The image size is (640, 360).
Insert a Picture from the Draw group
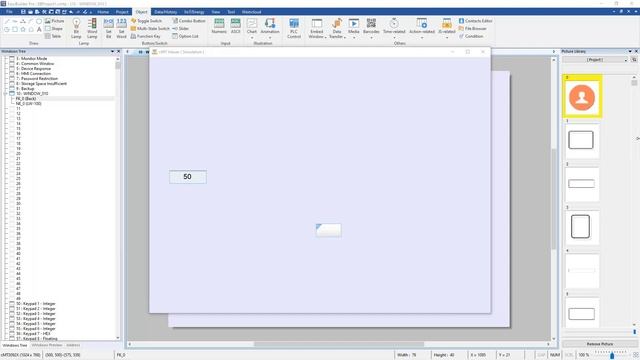(x=54, y=21)
